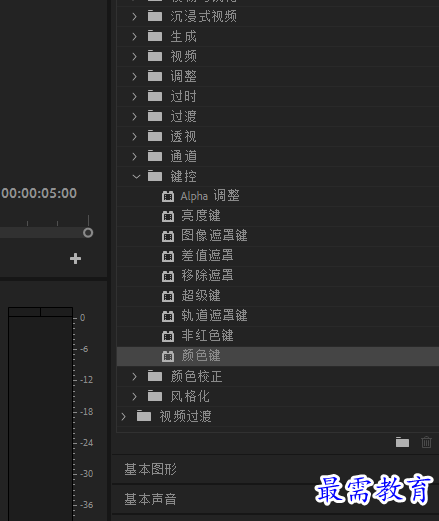Click the 过时 folder icon
Screen dimensions: 439x521
pyautogui.click(x=155, y=96)
